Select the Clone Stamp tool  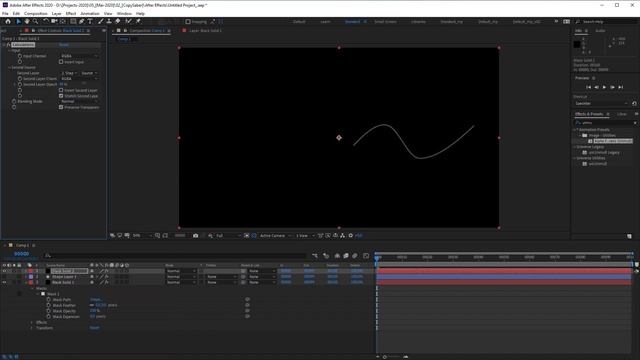click(109, 22)
